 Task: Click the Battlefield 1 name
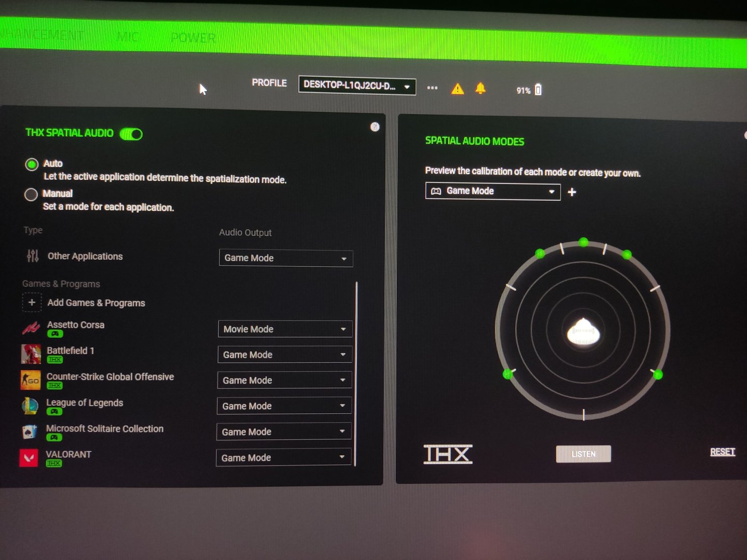[71, 351]
